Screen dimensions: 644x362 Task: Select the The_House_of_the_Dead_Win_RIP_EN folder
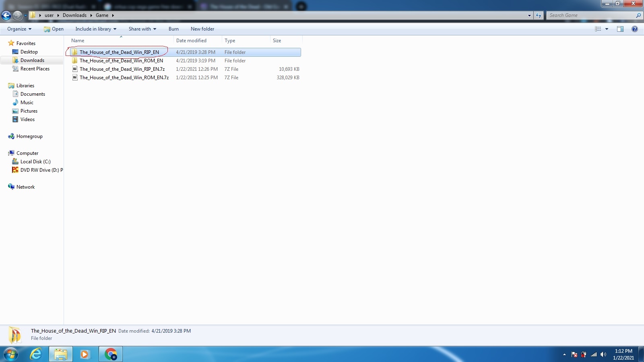click(x=185, y=52)
